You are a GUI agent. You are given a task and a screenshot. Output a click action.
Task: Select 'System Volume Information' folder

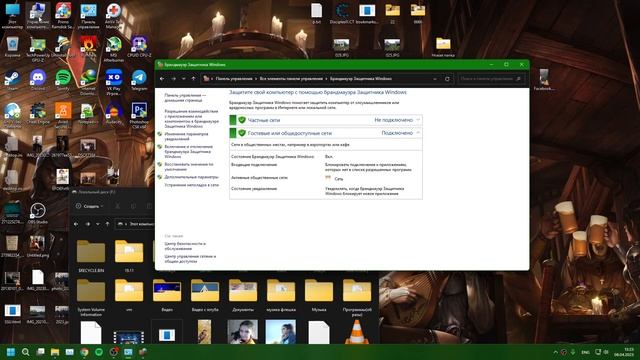pyautogui.click(x=91, y=298)
